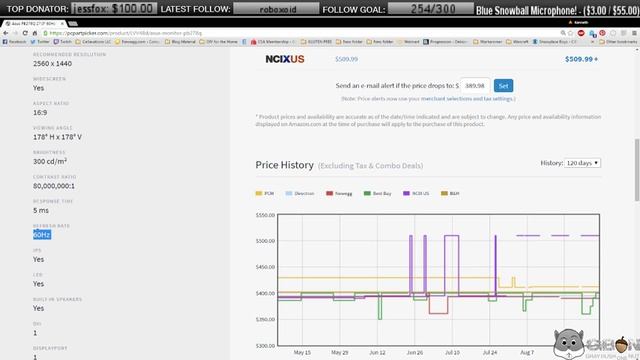Open the browser home page icon
This screenshot has width=640, height=360.
(x=35, y=33)
